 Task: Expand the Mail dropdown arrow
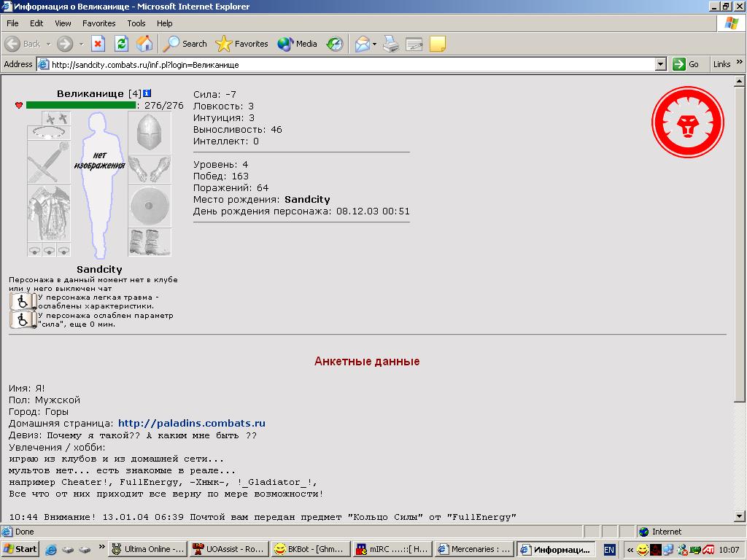pyautogui.click(x=374, y=44)
